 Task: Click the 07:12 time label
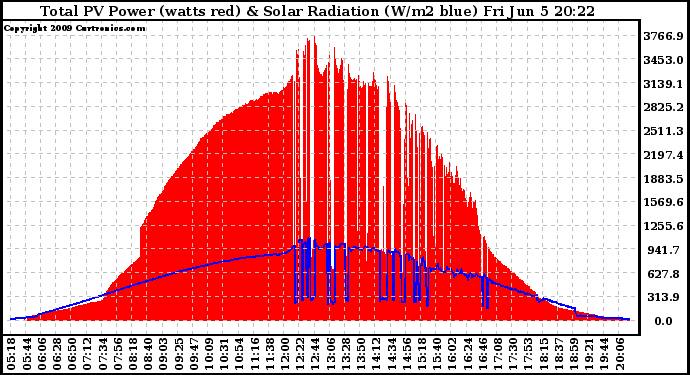(87, 354)
